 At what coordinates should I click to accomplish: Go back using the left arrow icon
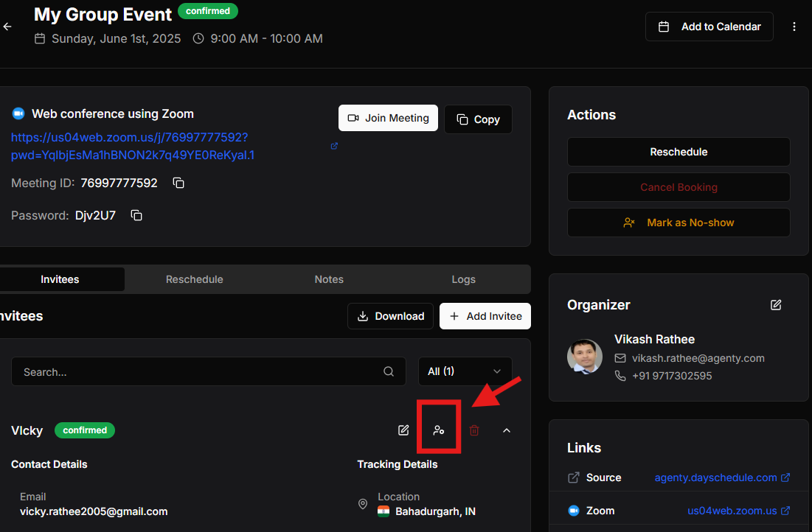pos(7,27)
